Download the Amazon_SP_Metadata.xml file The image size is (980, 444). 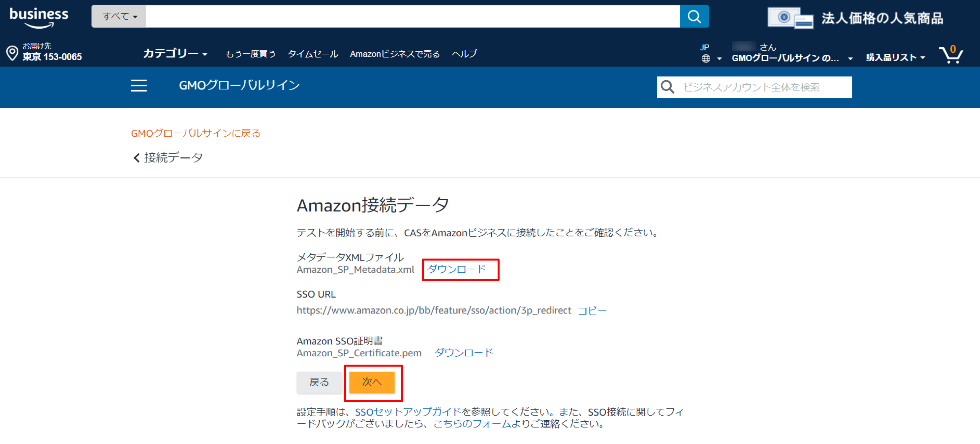click(456, 269)
